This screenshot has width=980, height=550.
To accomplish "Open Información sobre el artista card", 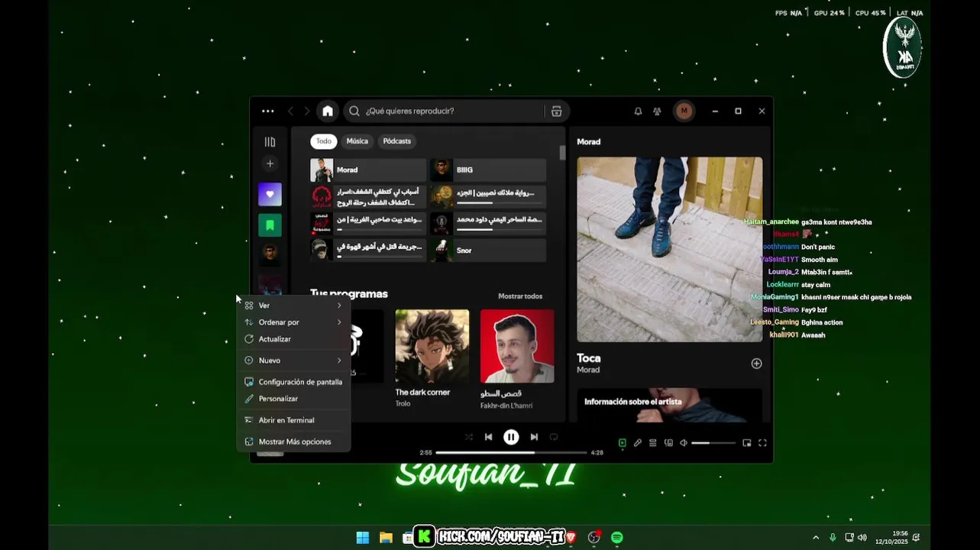I will click(x=669, y=406).
